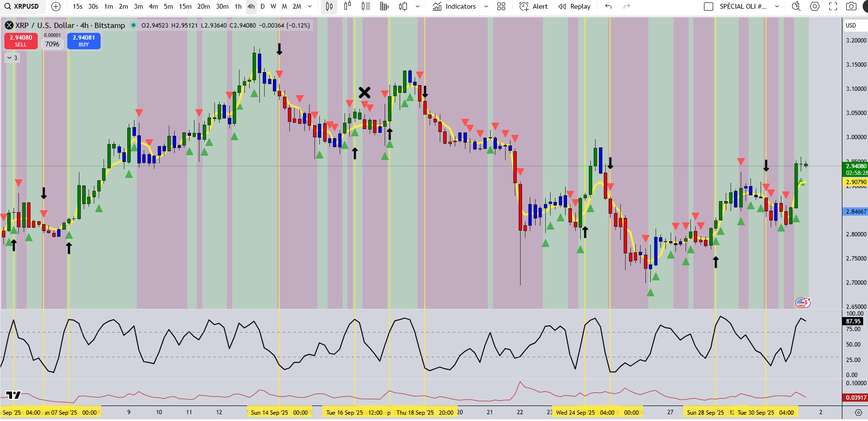Viewport: 868px width, 421px height.
Task: Open the indicator templates grid icon
Action: (x=501, y=6)
